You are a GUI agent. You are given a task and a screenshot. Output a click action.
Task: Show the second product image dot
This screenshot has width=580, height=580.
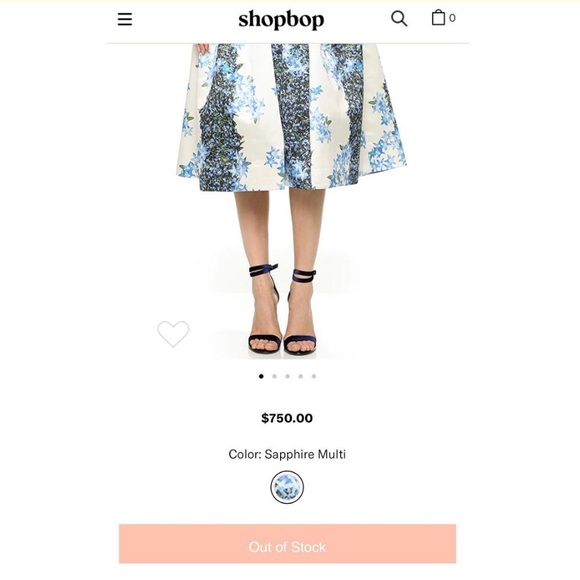(274, 376)
